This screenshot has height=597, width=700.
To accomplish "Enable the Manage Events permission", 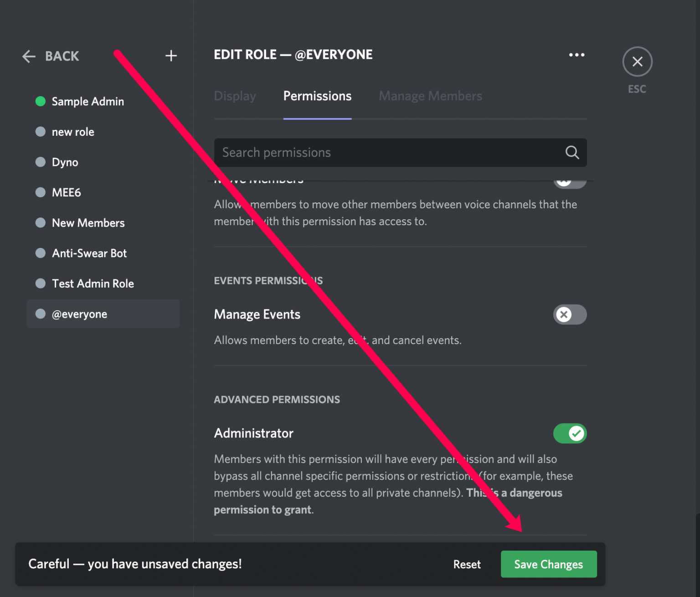I will point(570,314).
